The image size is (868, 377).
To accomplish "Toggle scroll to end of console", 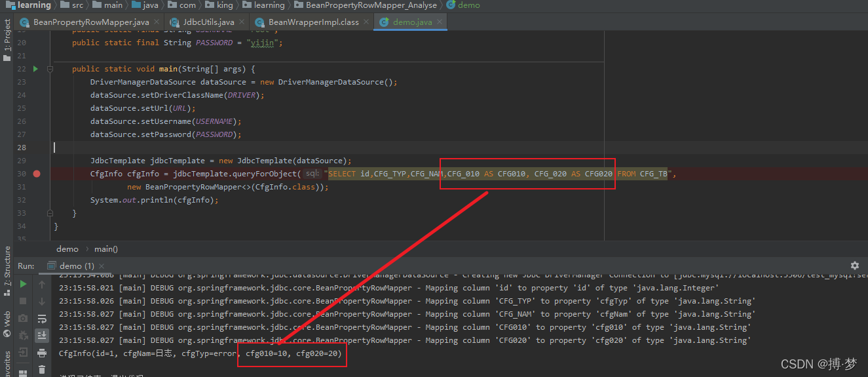I will tap(42, 335).
